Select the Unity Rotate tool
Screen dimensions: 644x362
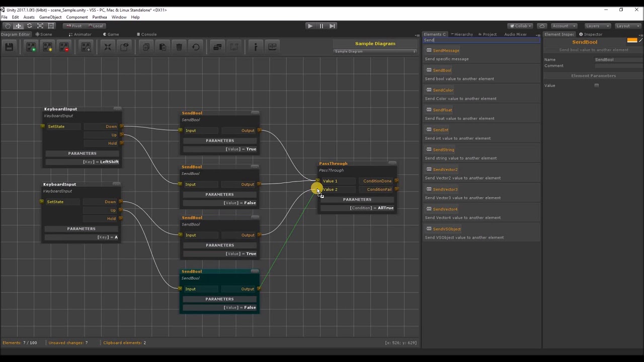click(x=29, y=26)
